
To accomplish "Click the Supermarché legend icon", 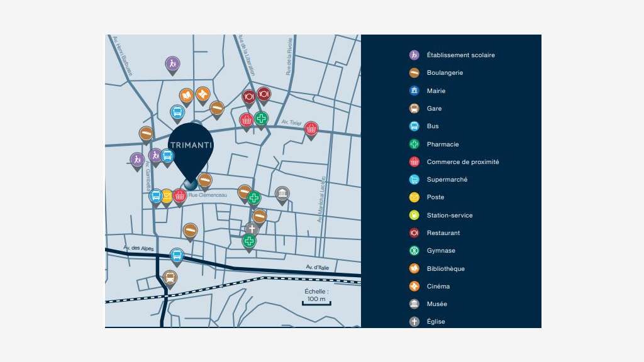I will click(x=414, y=179).
